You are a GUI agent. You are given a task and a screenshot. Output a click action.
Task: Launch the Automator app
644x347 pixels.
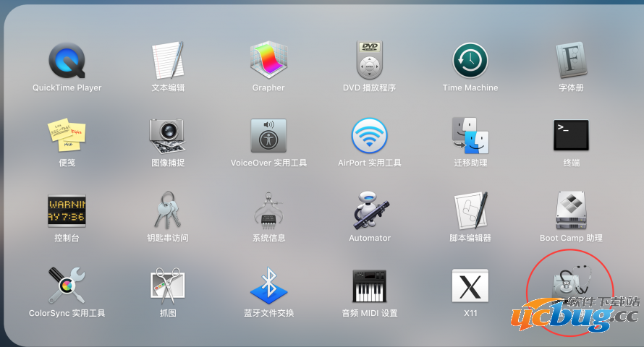pyautogui.click(x=370, y=210)
